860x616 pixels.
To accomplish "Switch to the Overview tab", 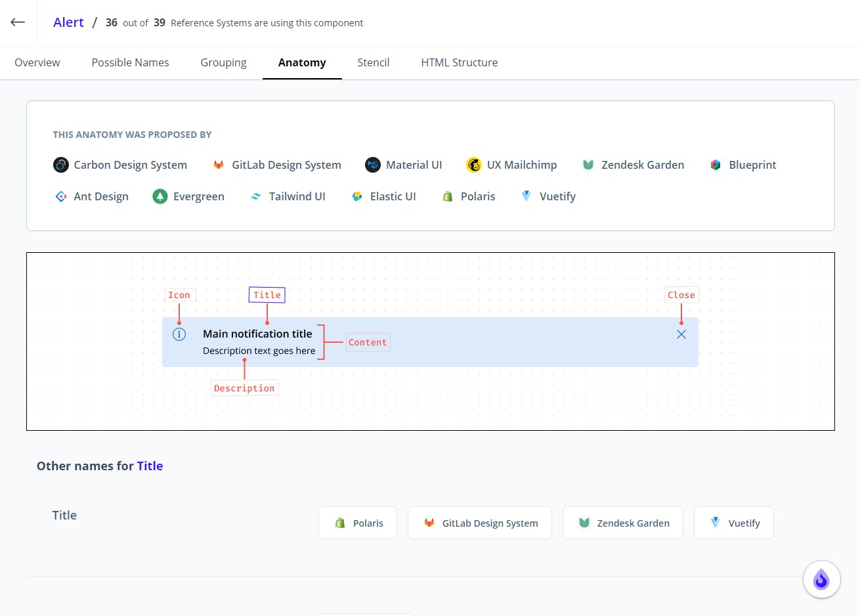I will [37, 62].
